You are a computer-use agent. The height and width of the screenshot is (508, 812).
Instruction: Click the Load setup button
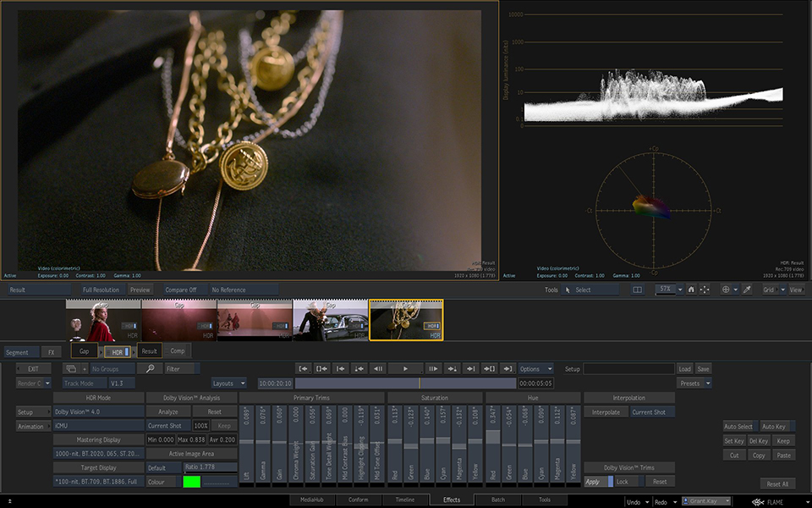pyautogui.click(x=684, y=368)
